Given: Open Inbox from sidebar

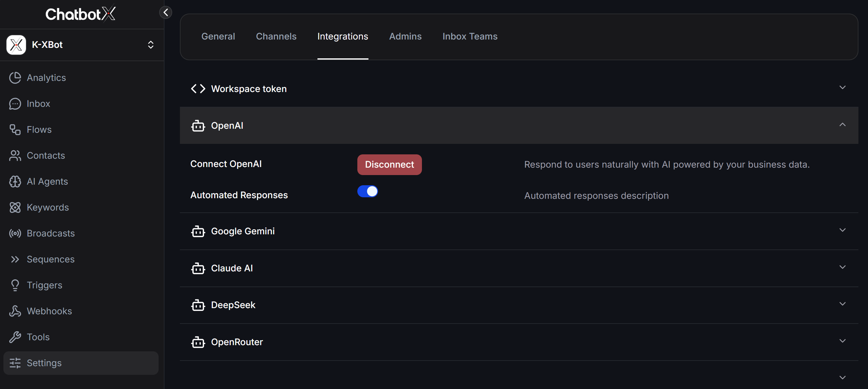Looking at the screenshot, I should (38, 104).
